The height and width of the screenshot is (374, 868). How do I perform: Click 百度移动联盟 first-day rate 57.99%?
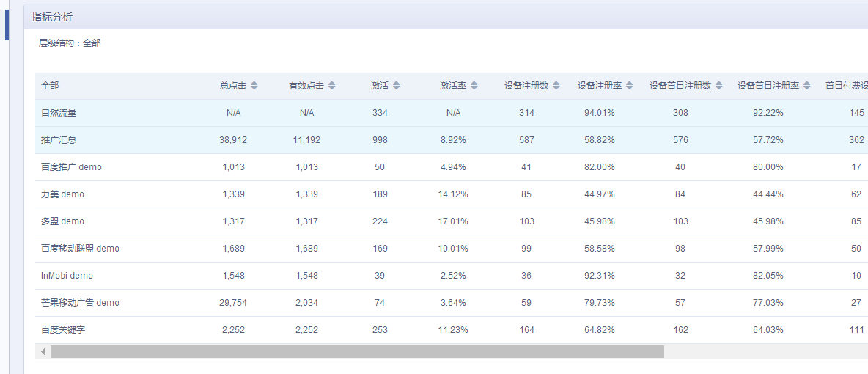[x=768, y=249]
